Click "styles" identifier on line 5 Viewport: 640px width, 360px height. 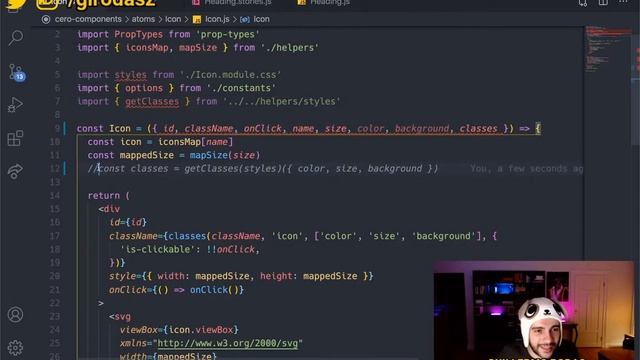(131, 75)
